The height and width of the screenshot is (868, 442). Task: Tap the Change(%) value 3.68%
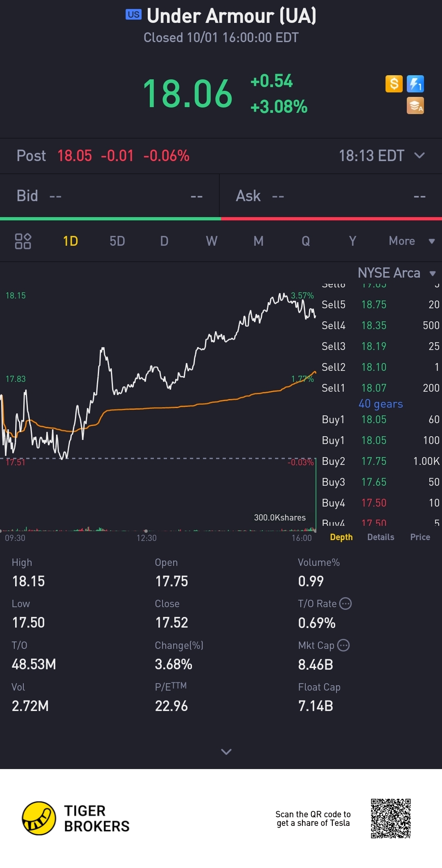click(x=174, y=664)
